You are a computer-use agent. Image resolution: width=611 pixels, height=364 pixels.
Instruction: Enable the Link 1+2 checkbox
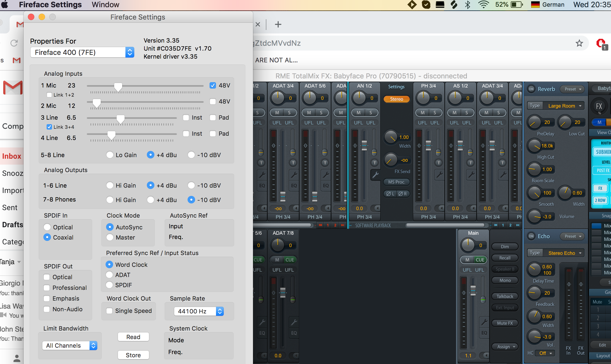pos(49,95)
